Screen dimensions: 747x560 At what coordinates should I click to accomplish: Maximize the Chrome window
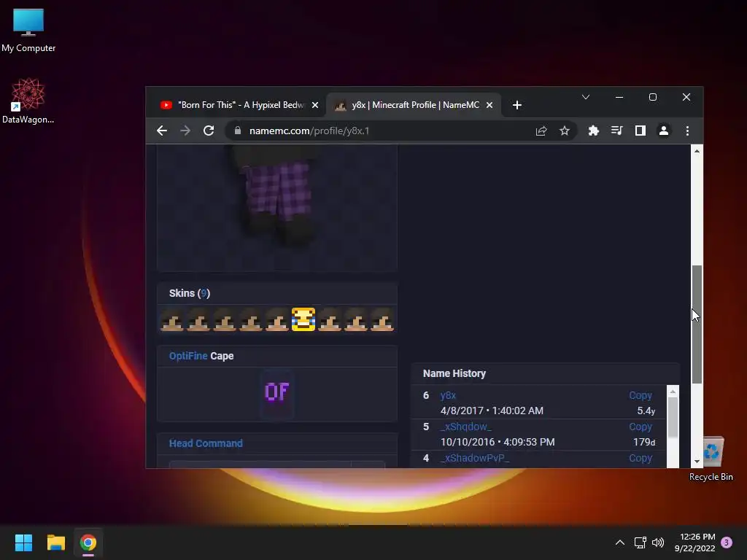653,97
